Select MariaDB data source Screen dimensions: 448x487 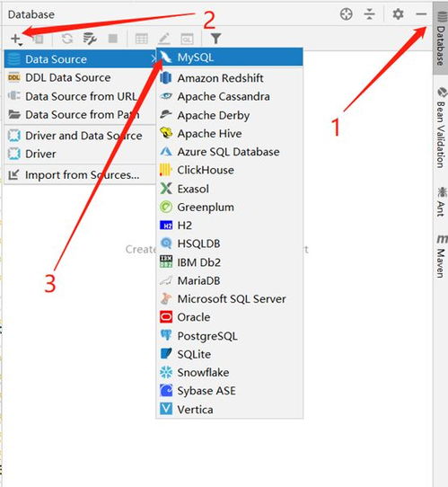[230, 280]
